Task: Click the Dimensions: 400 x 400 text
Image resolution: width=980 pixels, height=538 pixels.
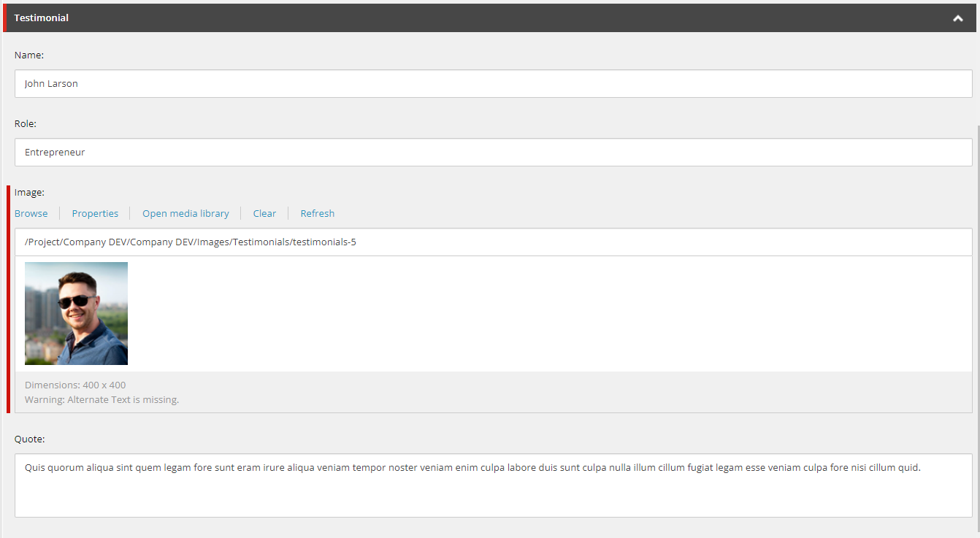Action: pyautogui.click(x=75, y=385)
